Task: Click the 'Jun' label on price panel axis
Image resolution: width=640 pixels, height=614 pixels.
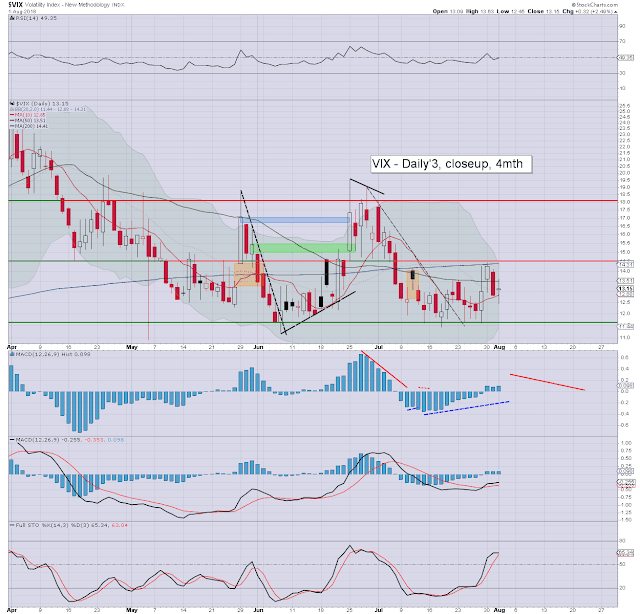Action: 258,347
